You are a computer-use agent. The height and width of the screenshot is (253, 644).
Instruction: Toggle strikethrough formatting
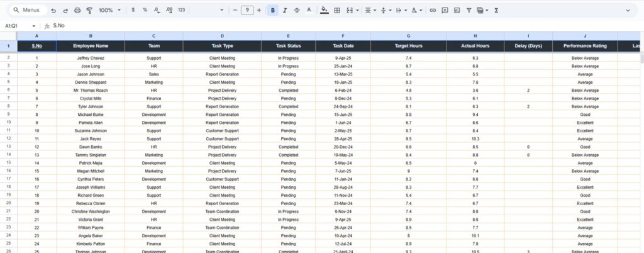(x=297, y=10)
